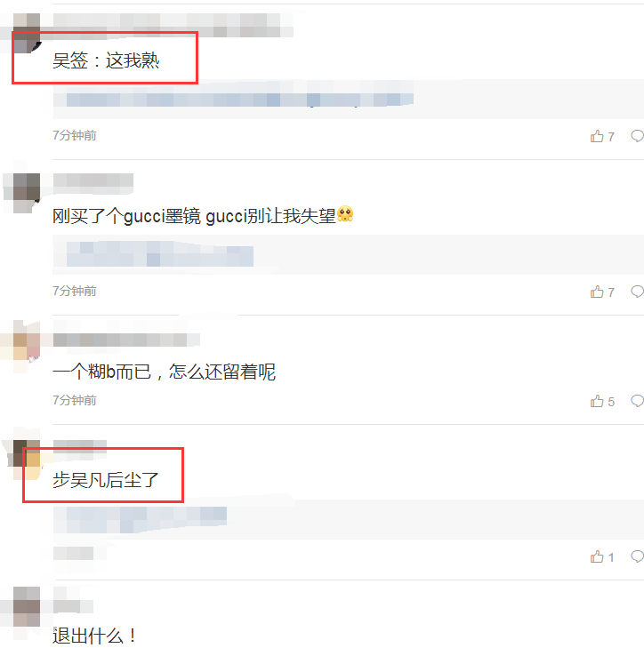This screenshot has width=644, height=648.
Task: Expand blurred replies under '吴签：这我熟'
Action: [239, 100]
